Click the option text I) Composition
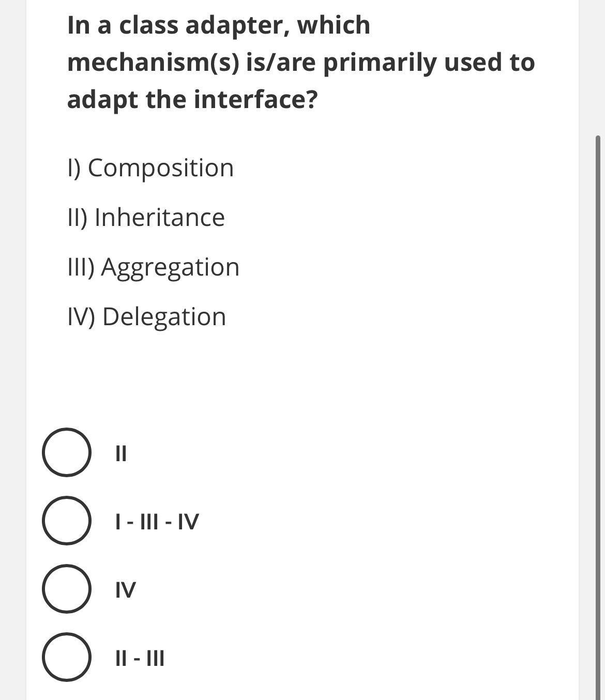Screen dimensions: 605x700 (150, 167)
